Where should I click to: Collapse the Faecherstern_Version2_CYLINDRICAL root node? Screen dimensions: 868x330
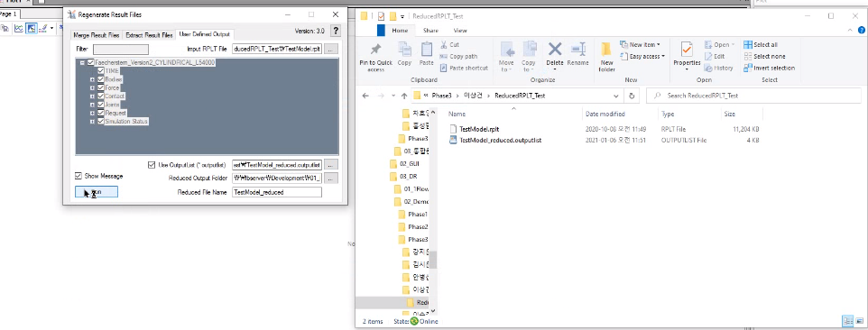pyautogui.click(x=82, y=62)
